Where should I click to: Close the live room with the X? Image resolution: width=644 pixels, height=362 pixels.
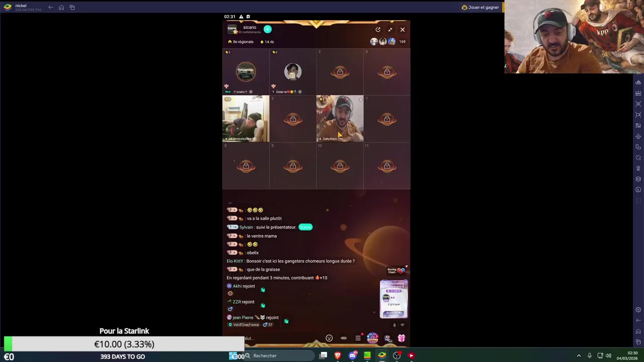403,30
